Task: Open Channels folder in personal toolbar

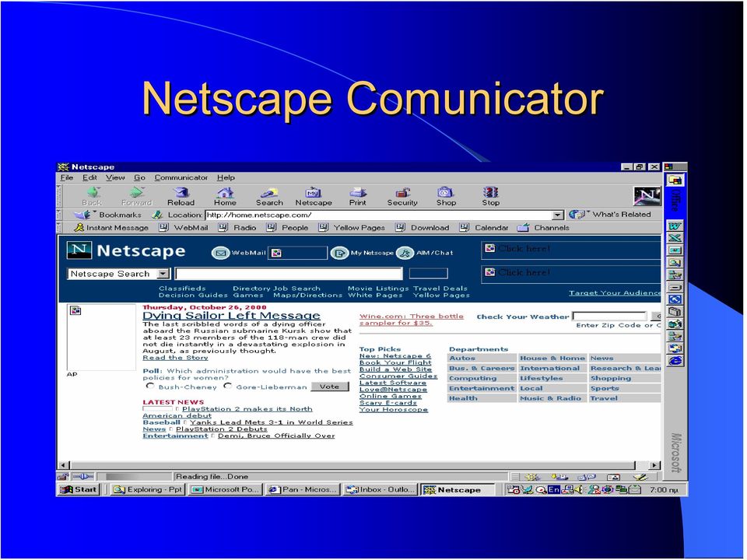Action: point(544,228)
